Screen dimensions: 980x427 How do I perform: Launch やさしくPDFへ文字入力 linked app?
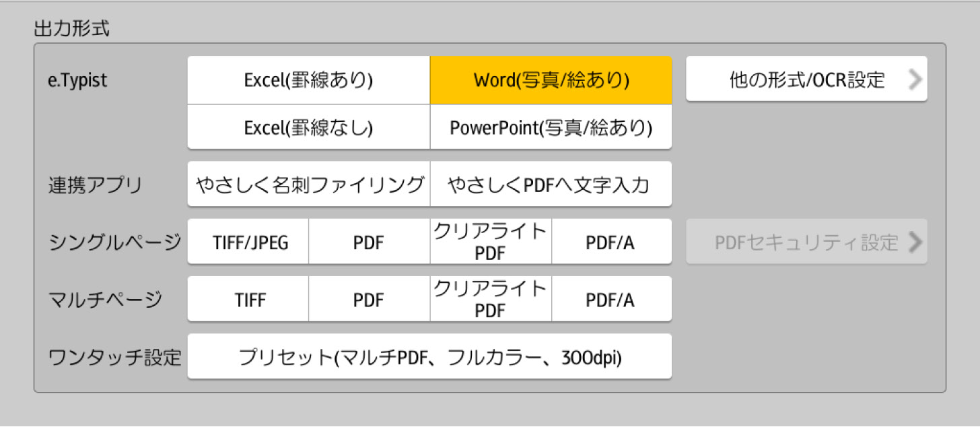[551, 185]
